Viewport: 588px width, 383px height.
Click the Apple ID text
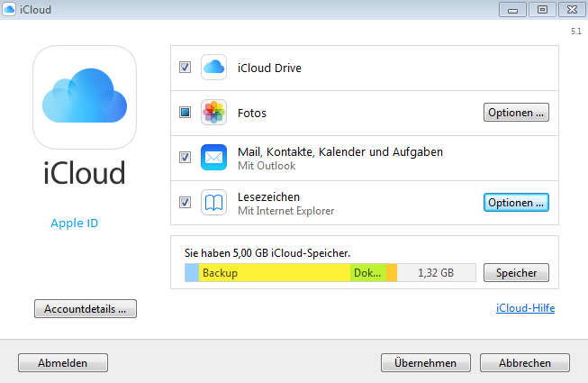click(x=74, y=223)
